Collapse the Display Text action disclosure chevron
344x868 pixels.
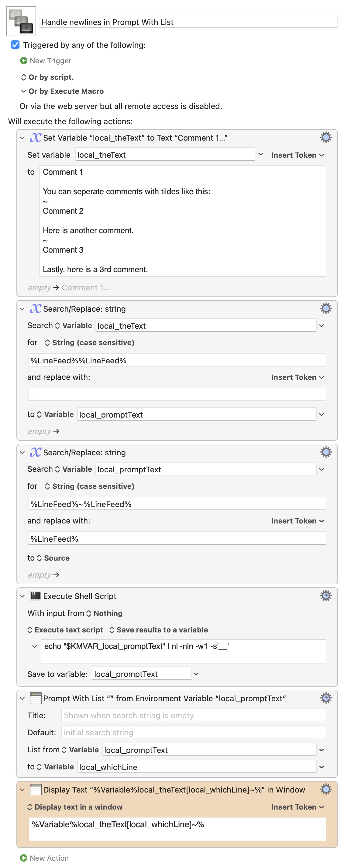pos(22,789)
